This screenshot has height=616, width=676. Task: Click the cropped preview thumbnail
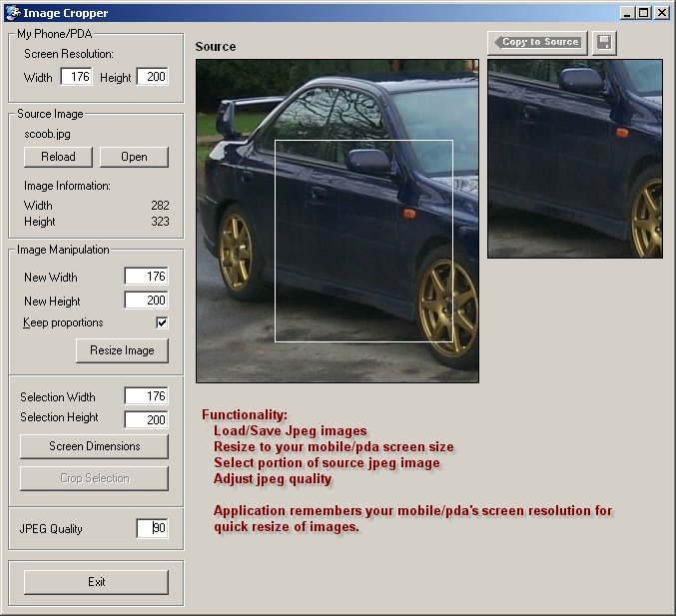(574, 158)
